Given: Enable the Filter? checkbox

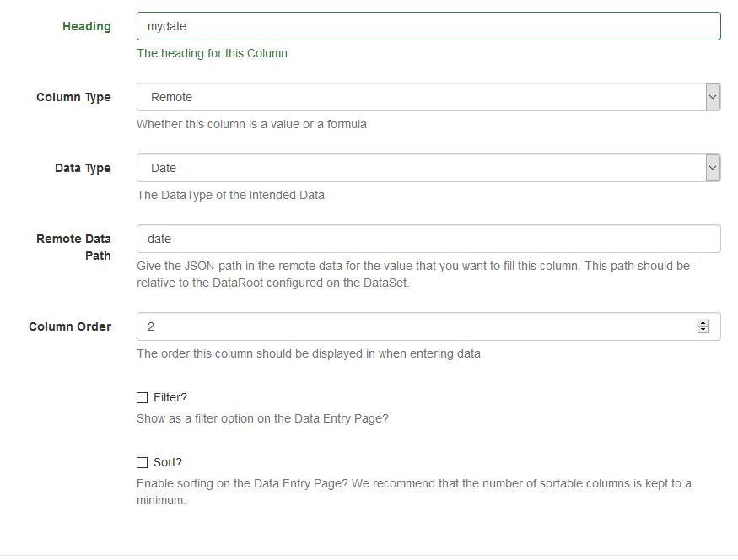Looking at the screenshot, I should (143, 397).
